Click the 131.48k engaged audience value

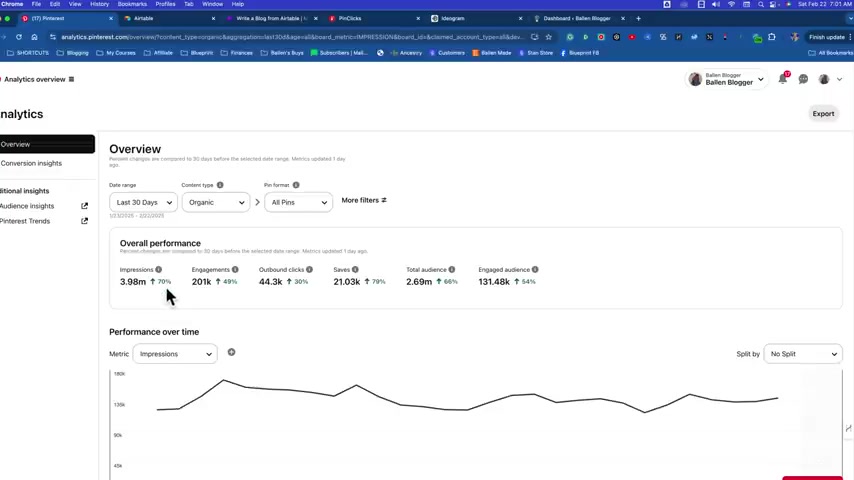tap(494, 282)
